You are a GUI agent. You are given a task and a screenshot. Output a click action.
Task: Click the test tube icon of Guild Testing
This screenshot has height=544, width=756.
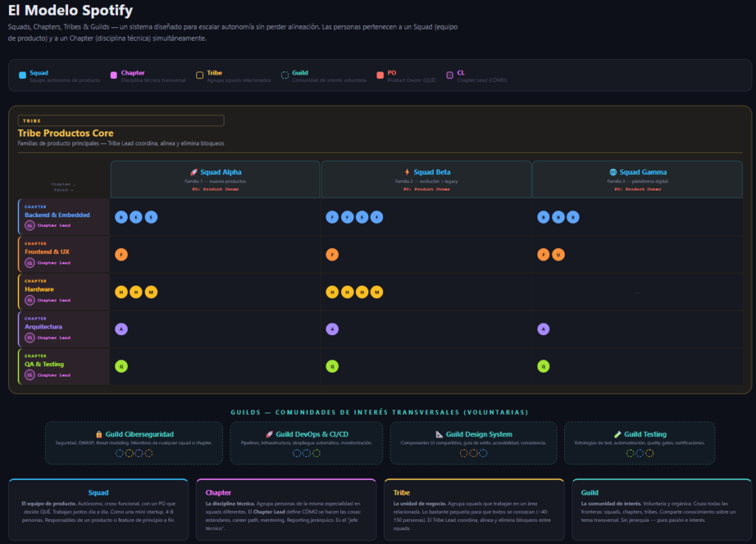click(617, 434)
